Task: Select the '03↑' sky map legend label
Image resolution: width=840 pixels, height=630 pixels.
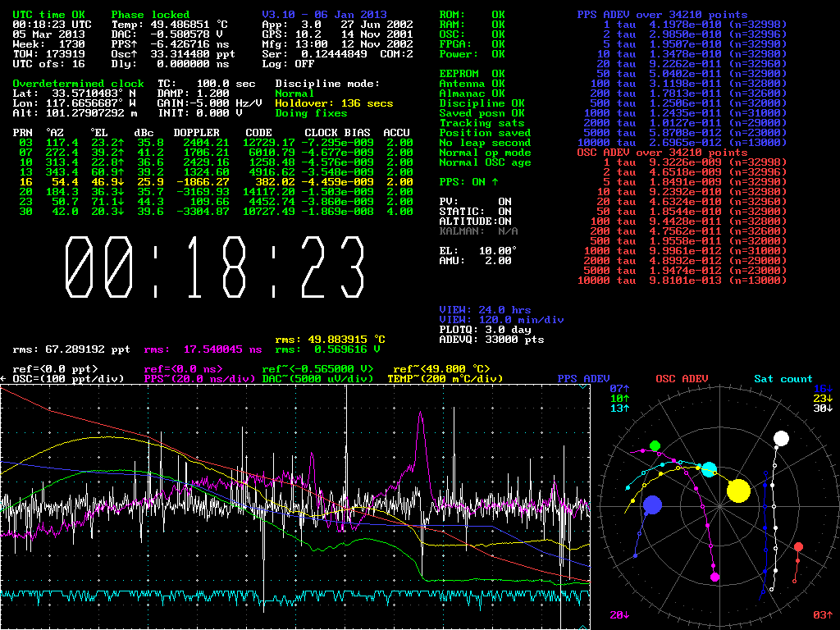Action: click(x=823, y=615)
